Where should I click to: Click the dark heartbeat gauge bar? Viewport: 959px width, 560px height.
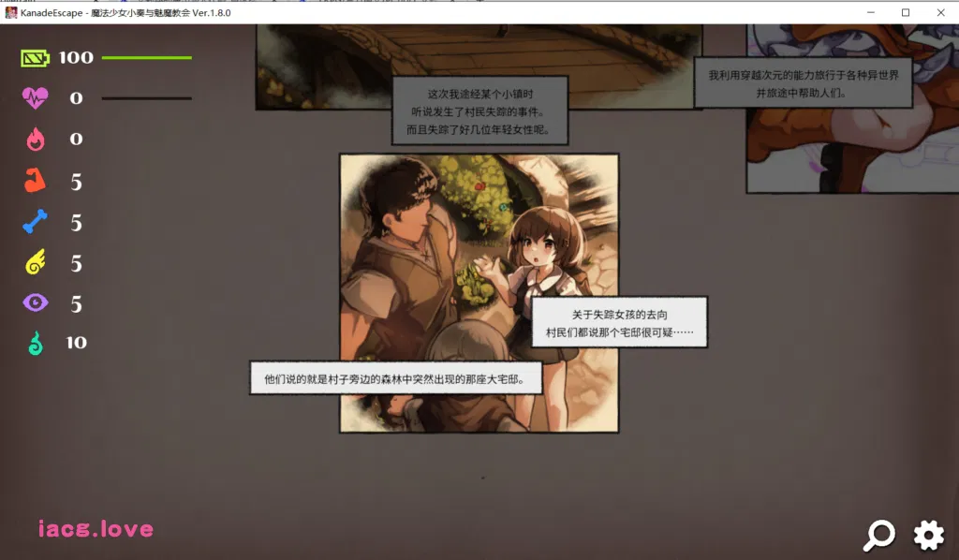tap(147, 97)
